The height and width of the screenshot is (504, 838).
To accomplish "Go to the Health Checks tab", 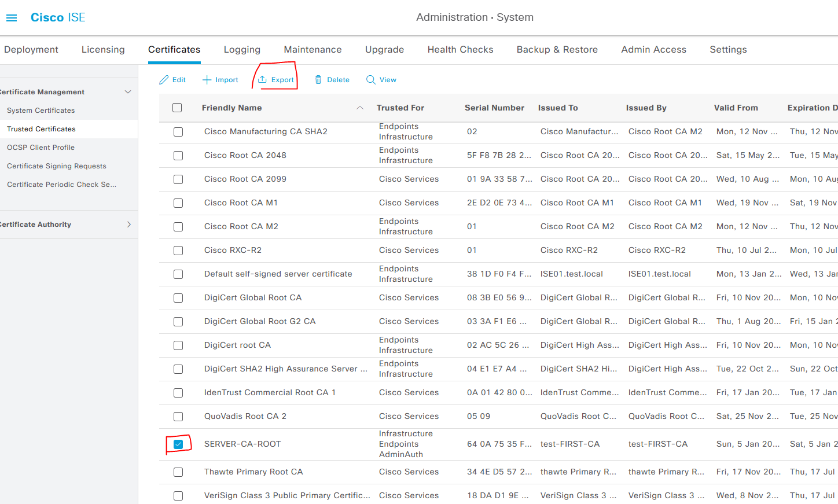I will click(460, 50).
